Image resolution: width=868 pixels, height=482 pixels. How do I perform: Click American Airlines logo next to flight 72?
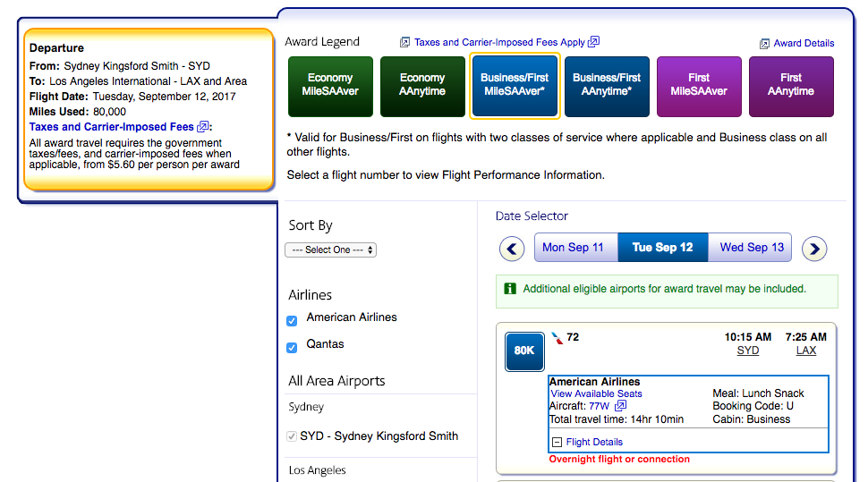tap(557, 337)
